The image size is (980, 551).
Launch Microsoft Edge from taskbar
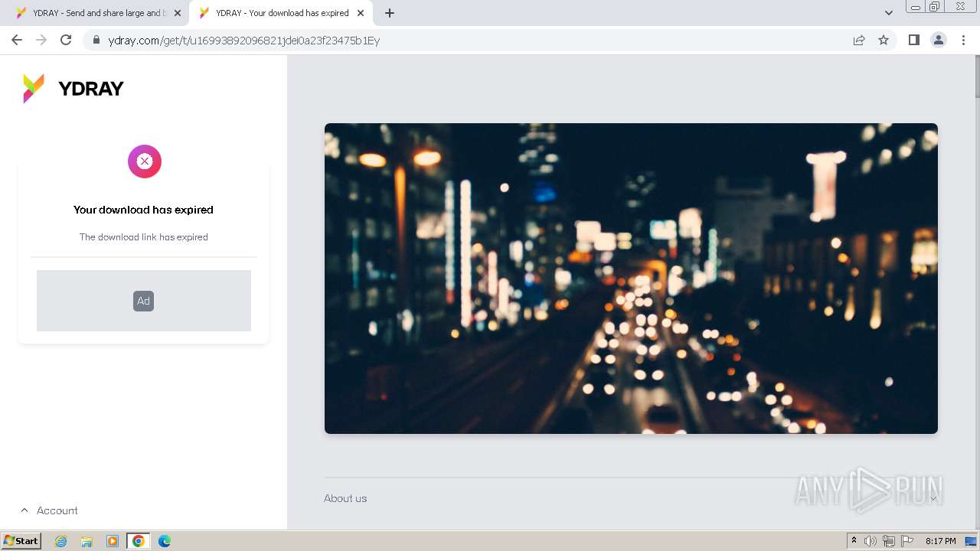(x=165, y=541)
